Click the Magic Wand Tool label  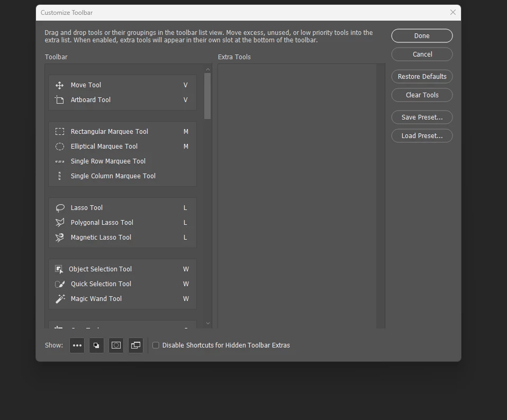(x=96, y=299)
